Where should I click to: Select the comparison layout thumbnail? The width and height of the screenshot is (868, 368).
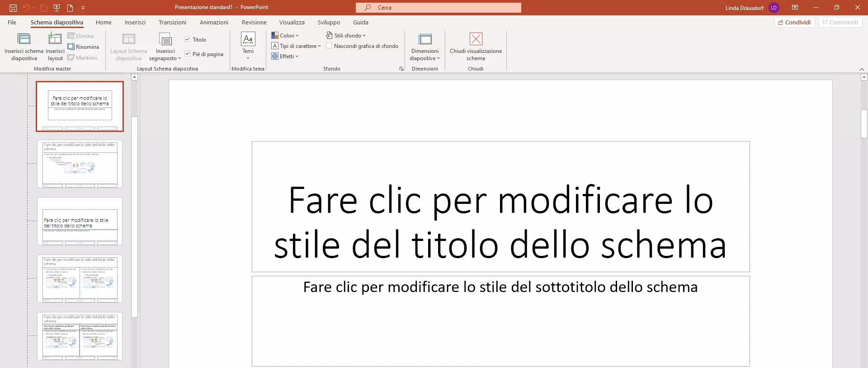[80, 336]
